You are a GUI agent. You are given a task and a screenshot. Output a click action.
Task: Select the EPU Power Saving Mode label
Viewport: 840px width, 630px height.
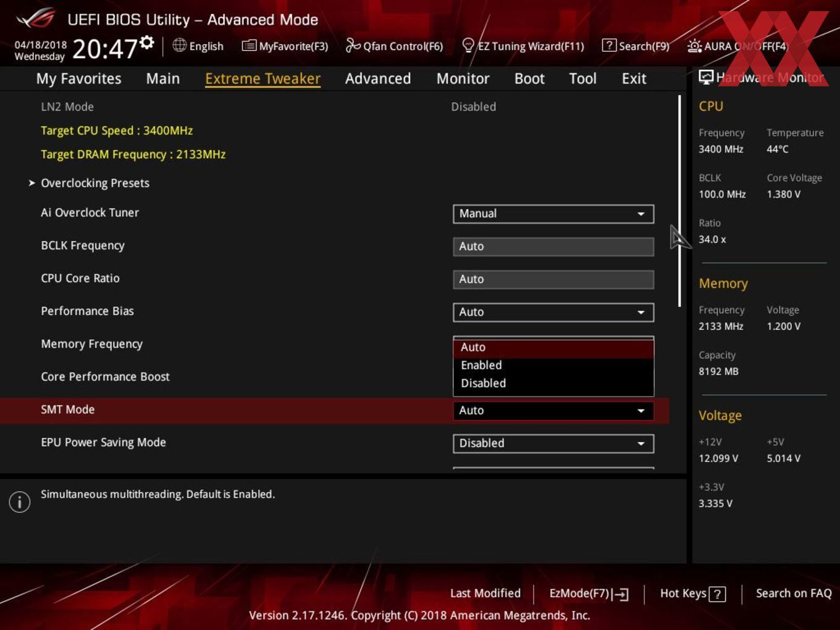(103, 442)
